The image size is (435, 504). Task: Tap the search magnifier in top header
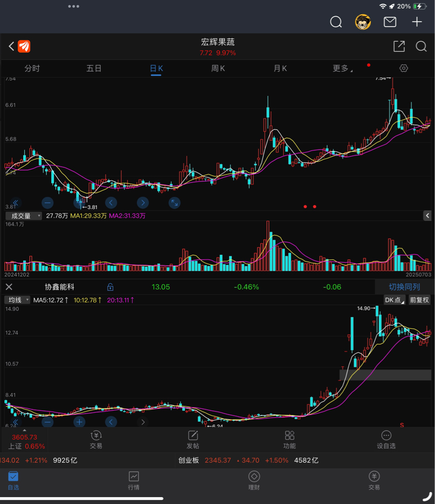pos(336,22)
